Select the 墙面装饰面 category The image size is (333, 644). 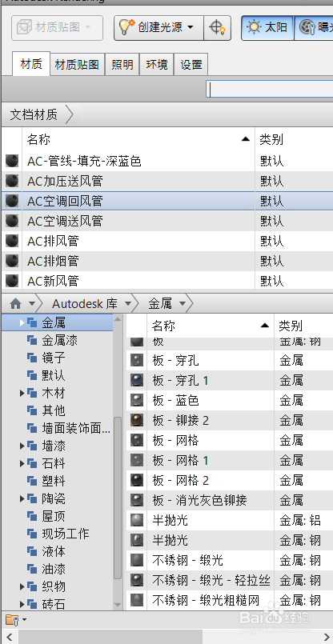click(x=76, y=428)
